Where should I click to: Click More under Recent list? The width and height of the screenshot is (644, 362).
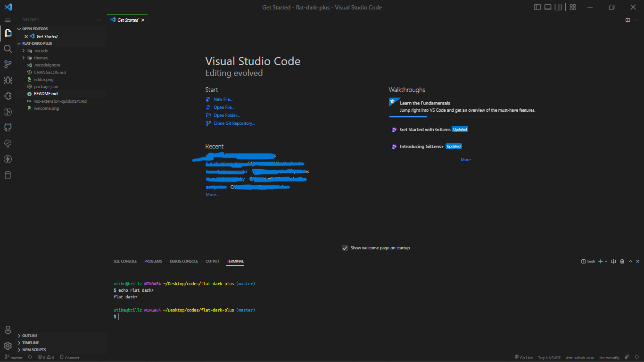212,195
